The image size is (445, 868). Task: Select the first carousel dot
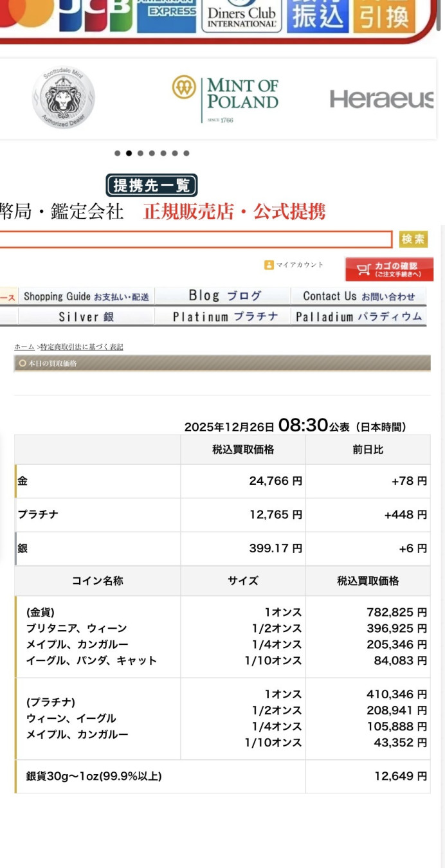point(118,153)
